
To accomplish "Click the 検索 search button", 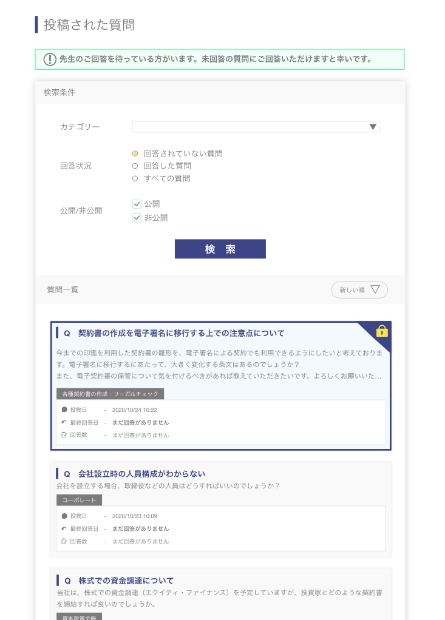I will [x=220, y=249].
